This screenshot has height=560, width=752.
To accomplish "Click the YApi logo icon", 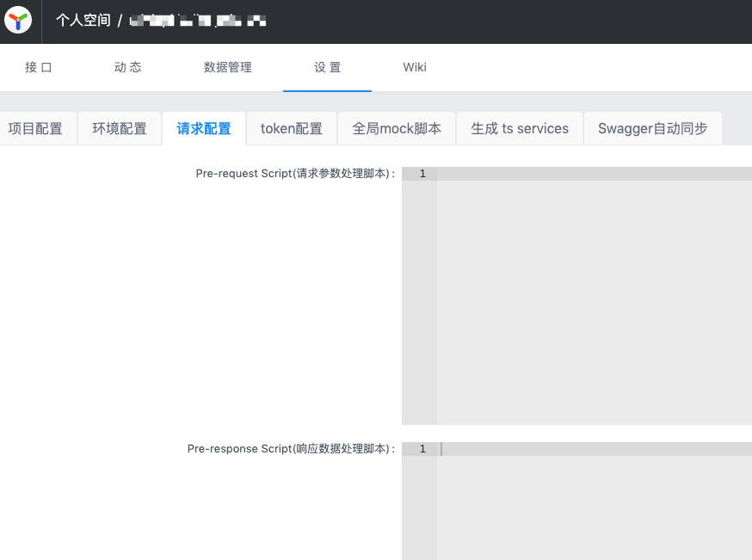I will [x=17, y=21].
